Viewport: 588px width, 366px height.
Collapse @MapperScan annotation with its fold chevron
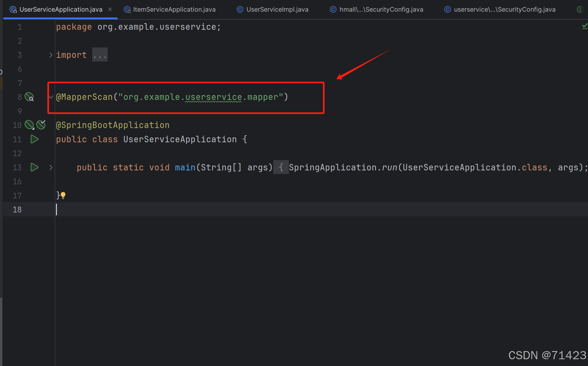point(51,97)
